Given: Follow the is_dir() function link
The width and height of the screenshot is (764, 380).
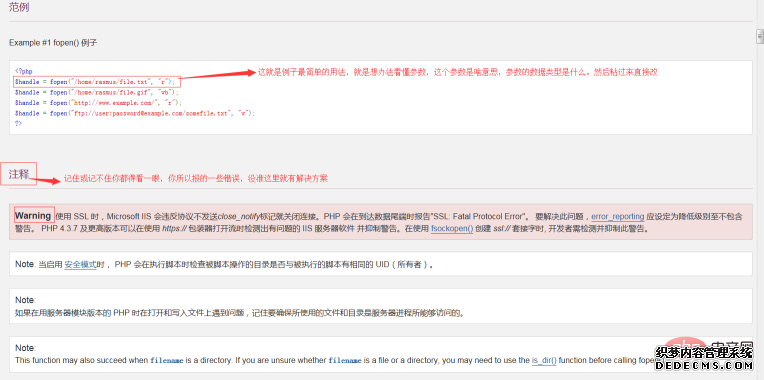Looking at the screenshot, I should pos(544,360).
